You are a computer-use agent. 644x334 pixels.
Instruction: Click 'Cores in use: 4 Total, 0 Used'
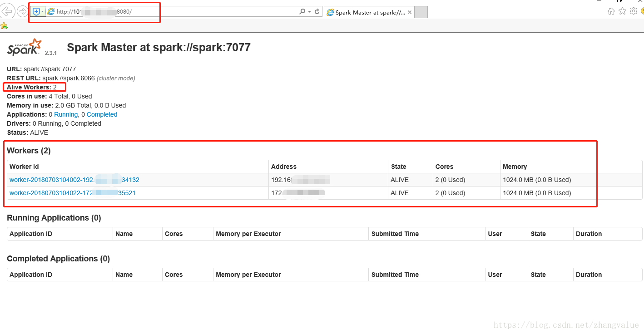coord(50,96)
